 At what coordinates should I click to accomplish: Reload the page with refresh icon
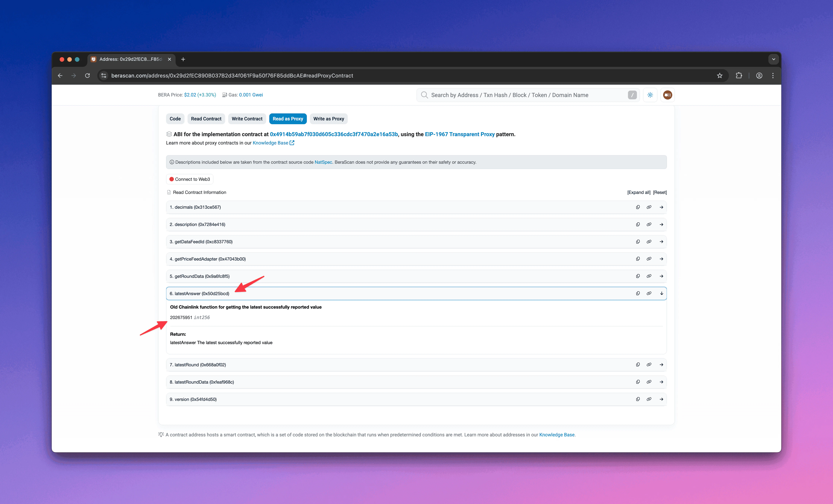point(87,76)
